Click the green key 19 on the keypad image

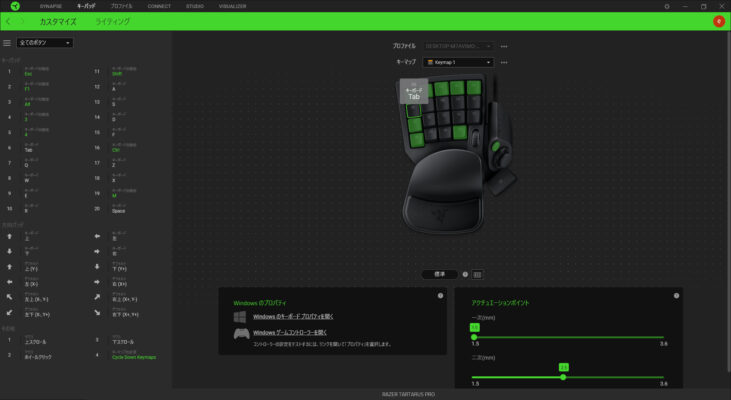(459, 132)
